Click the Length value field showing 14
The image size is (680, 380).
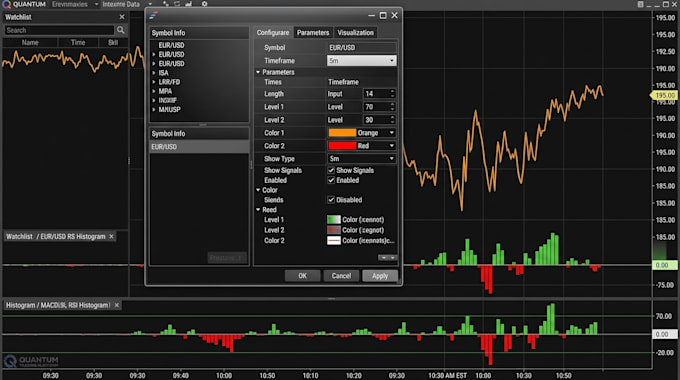[x=376, y=94]
